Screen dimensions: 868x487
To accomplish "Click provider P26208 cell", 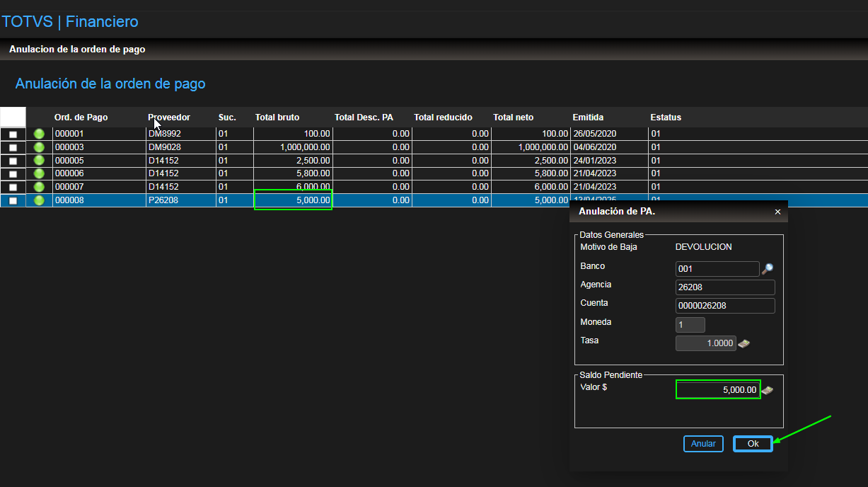I will pyautogui.click(x=180, y=200).
